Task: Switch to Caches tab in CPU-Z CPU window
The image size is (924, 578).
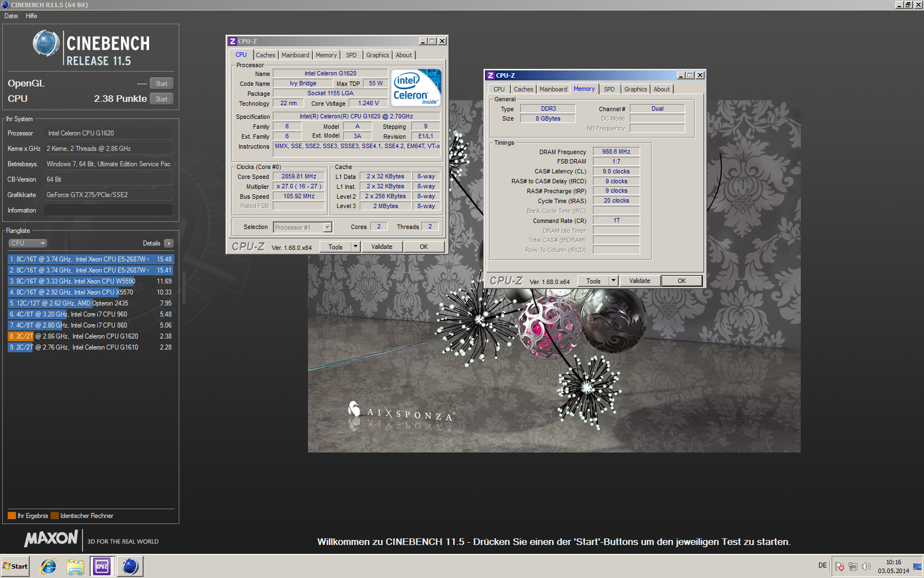Action: point(265,55)
